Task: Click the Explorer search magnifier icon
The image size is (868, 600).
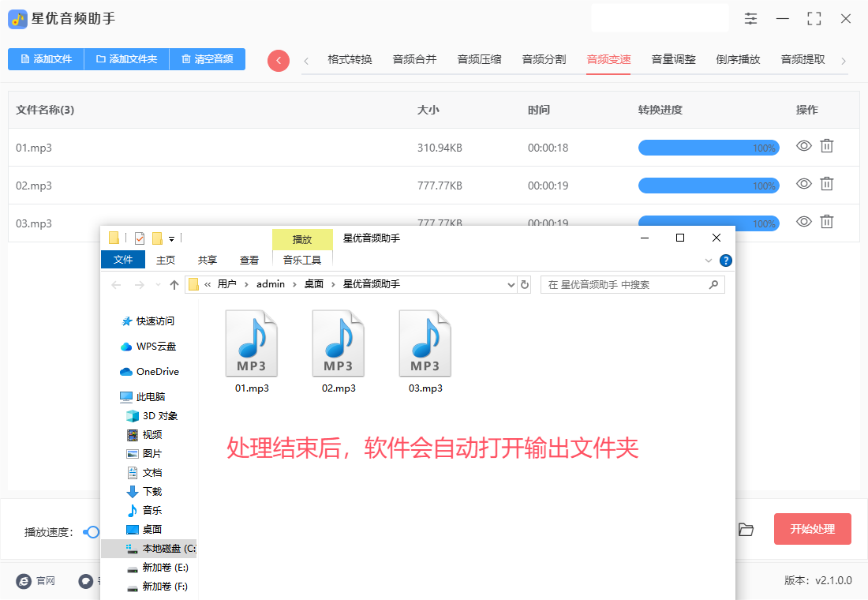Action: click(x=713, y=285)
